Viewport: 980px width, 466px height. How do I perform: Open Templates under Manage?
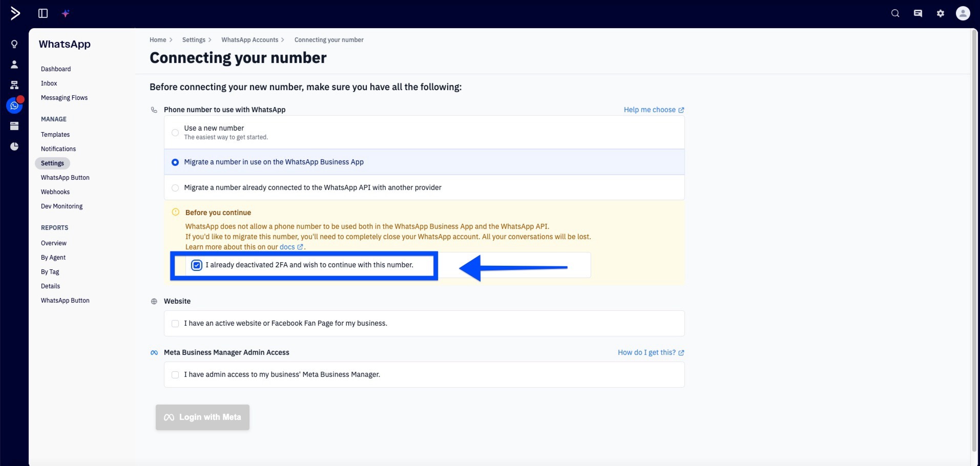pyautogui.click(x=55, y=135)
